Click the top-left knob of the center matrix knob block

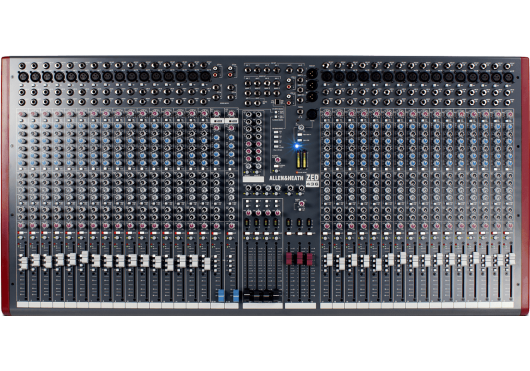coord(248,115)
